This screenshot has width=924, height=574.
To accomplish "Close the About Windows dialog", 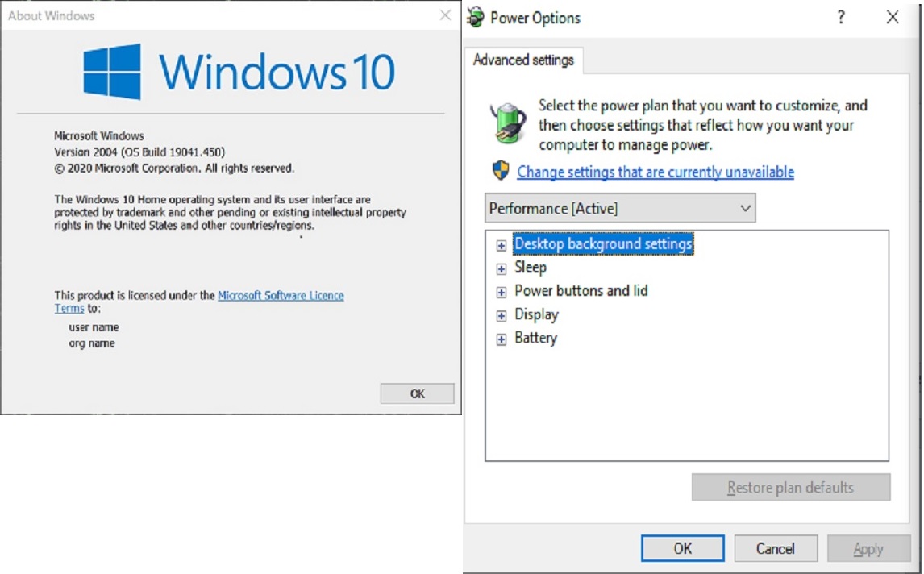I will point(446,15).
